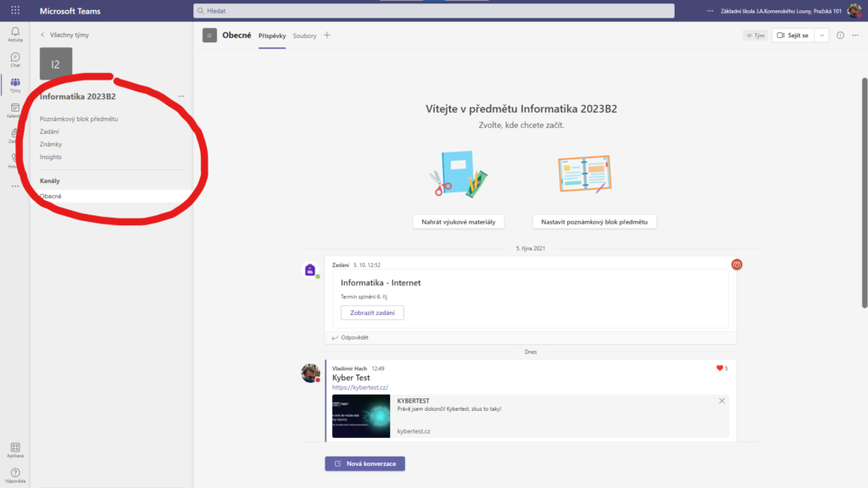Click the red badge icon on assignment post

[x=737, y=264]
